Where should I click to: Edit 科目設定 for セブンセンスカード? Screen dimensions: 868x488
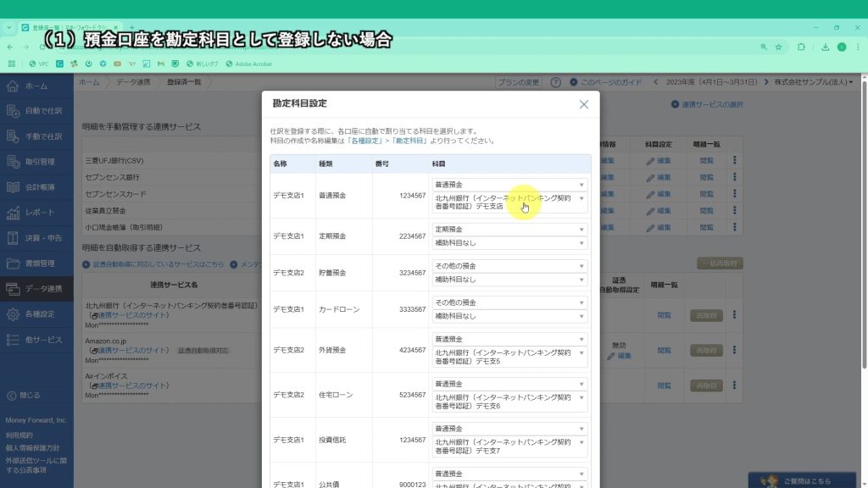point(658,194)
